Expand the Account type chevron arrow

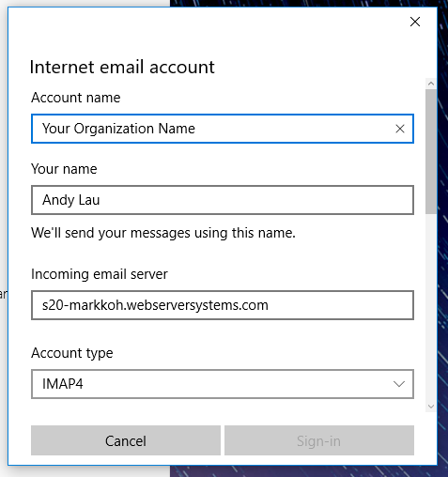[399, 384]
